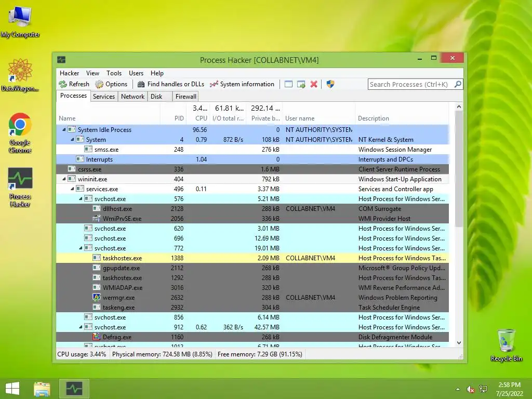Viewport: 532px width, 399px height.
Task: Show hidden tray icons arrow
Action: point(458,389)
